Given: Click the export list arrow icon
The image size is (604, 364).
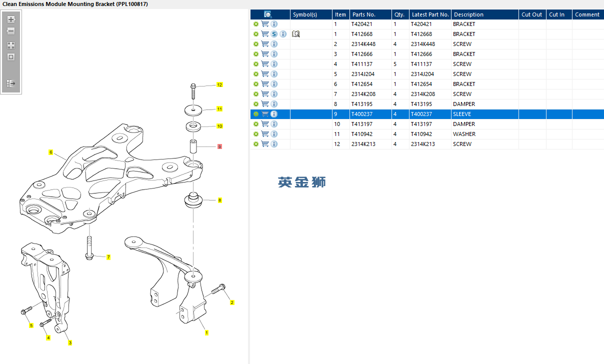Looking at the screenshot, I should [x=11, y=83].
